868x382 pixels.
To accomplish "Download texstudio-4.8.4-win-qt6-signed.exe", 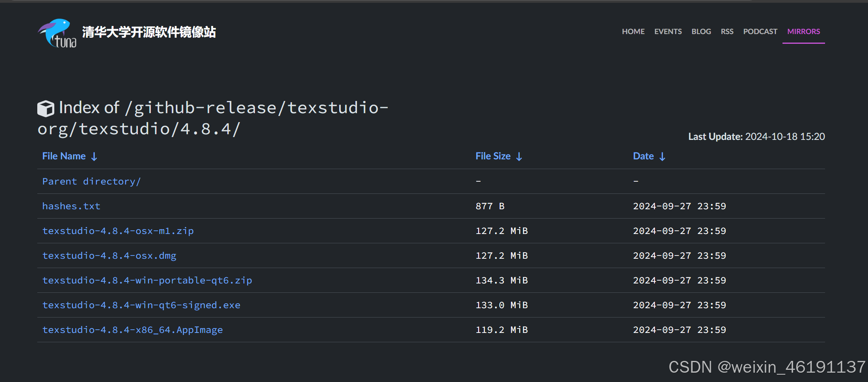I will (x=141, y=305).
